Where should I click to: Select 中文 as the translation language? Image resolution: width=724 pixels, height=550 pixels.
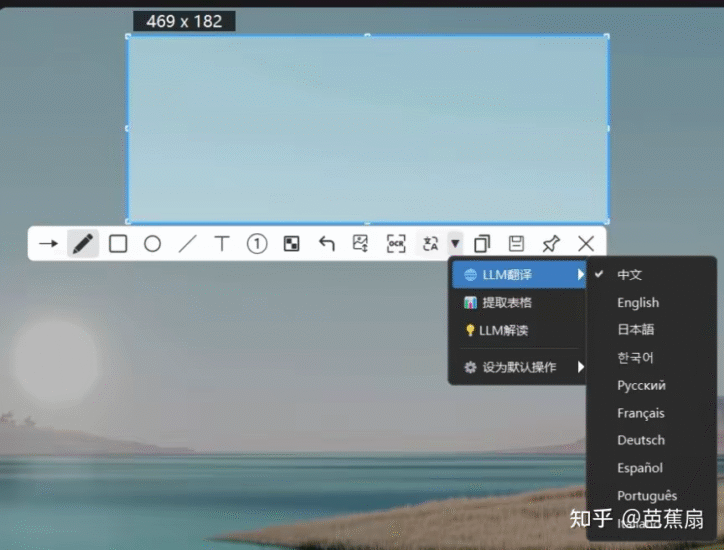pos(630,275)
